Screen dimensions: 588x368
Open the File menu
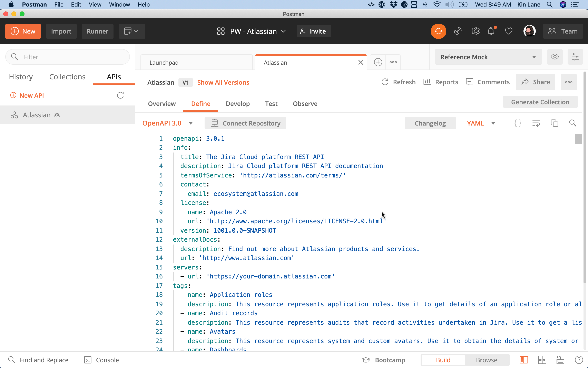click(x=59, y=4)
